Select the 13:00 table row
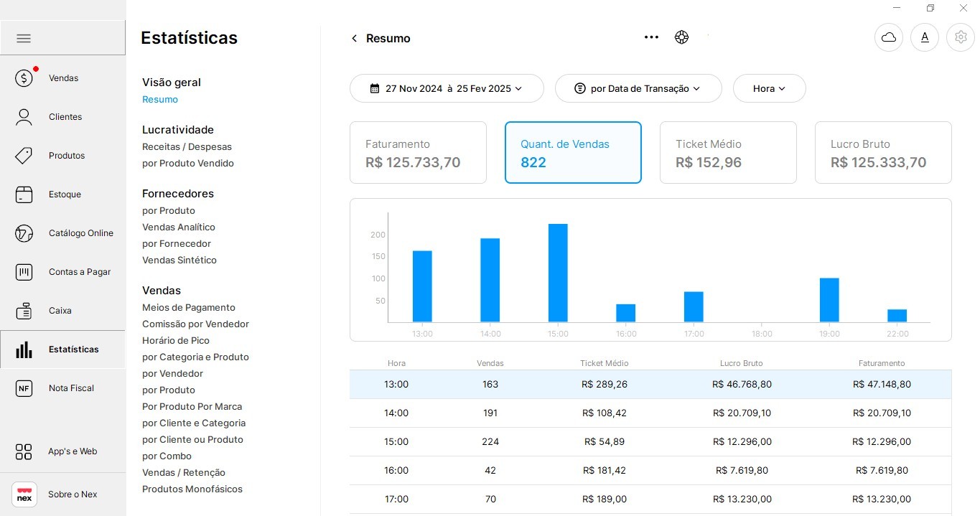 pos(650,384)
